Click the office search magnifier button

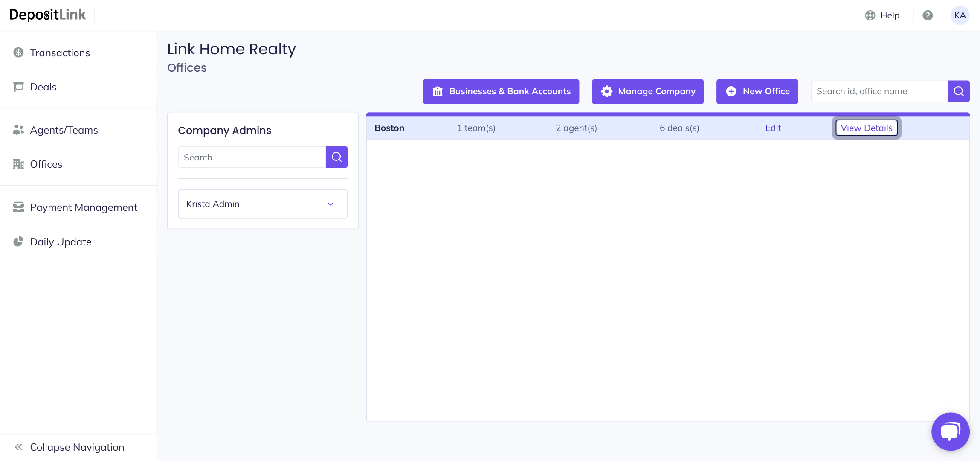(958, 91)
